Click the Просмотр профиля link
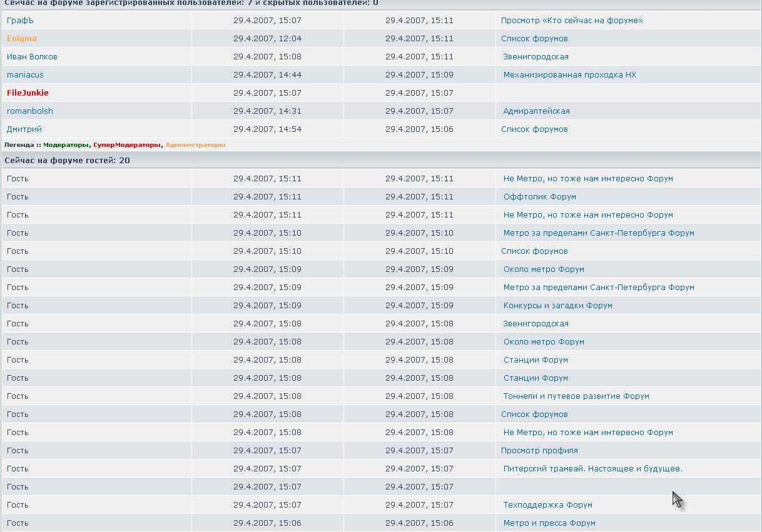 (539, 451)
